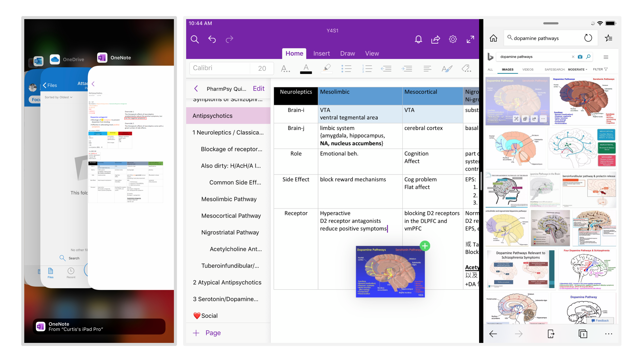Enter full screen with expand arrows icon

470,39
